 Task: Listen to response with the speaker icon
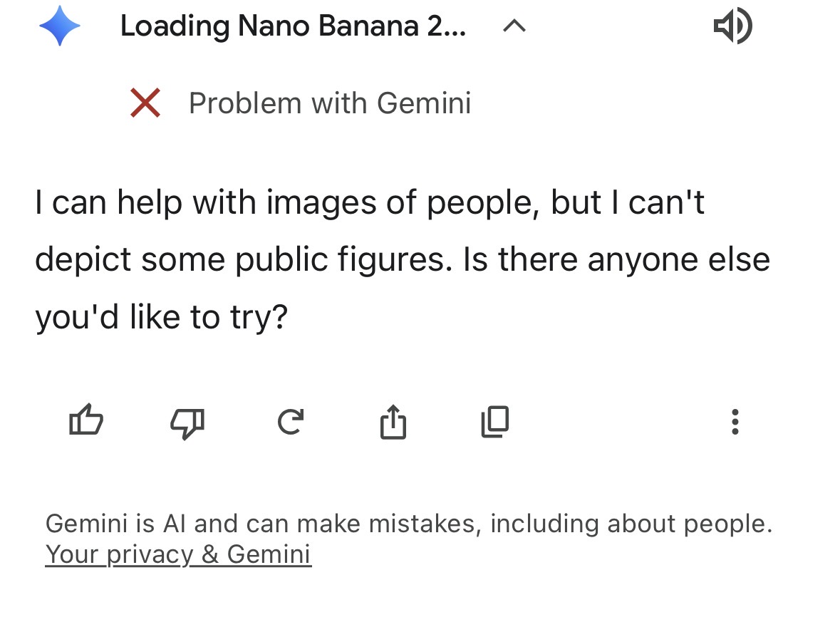pyautogui.click(x=732, y=27)
